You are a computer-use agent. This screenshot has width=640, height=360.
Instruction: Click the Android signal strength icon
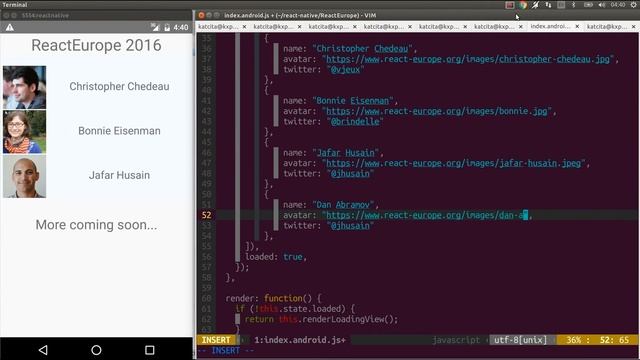point(155,27)
